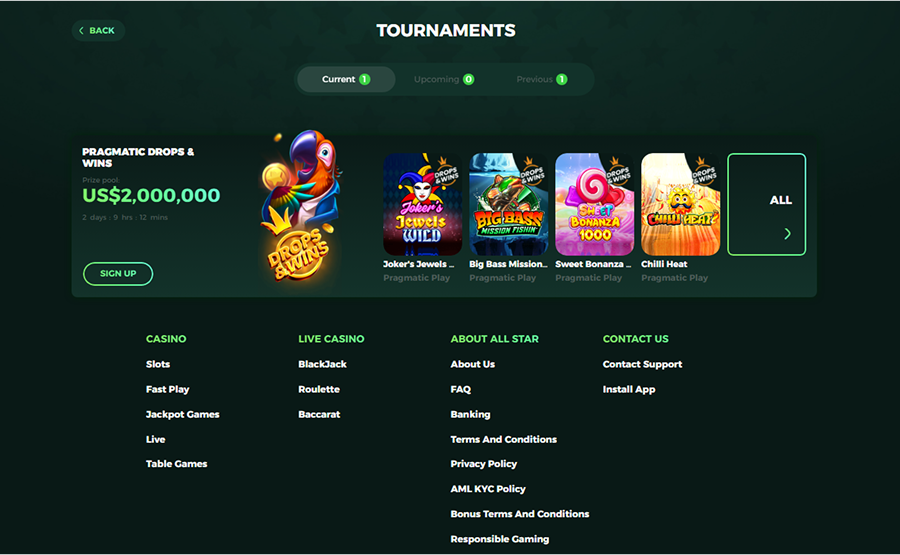Visit the FAQ page link
900x555 pixels.
[461, 389]
